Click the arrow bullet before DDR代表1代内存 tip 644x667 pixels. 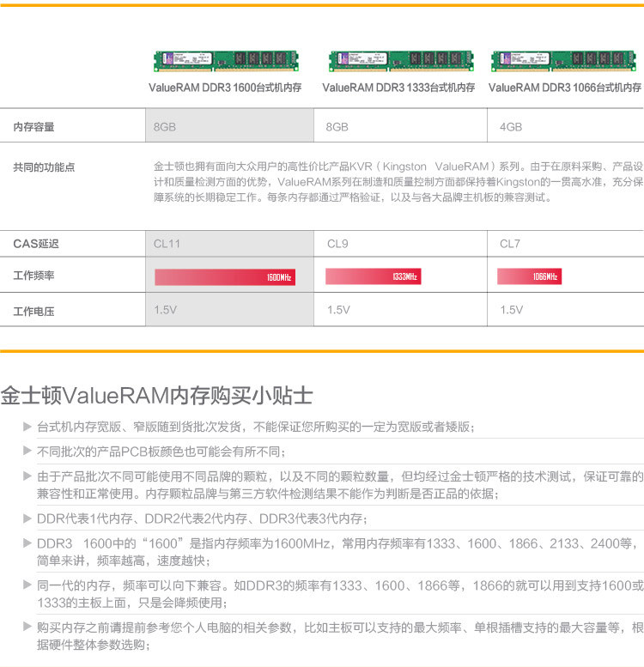pyautogui.click(x=27, y=518)
